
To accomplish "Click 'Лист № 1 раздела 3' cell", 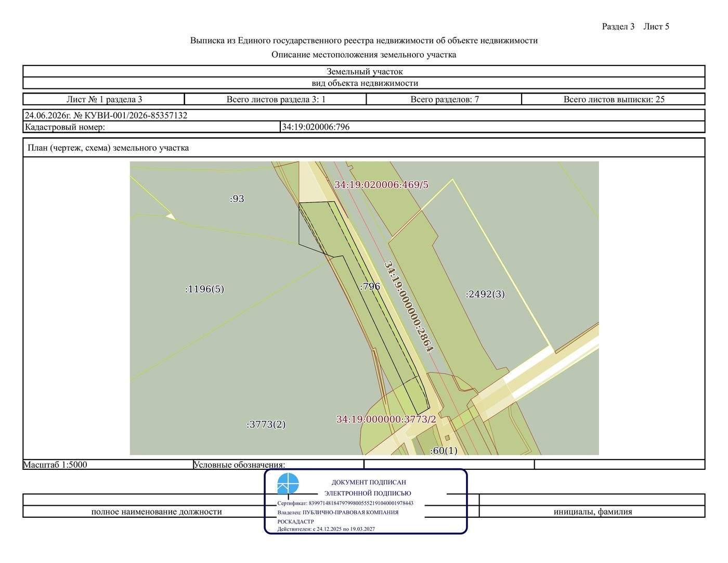I will (x=104, y=99).
